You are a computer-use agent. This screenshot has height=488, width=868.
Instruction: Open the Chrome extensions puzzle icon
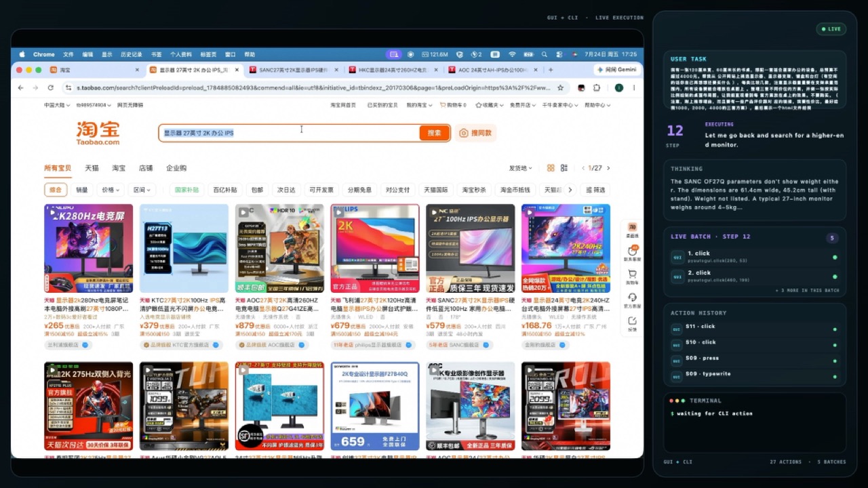click(597, 87)
